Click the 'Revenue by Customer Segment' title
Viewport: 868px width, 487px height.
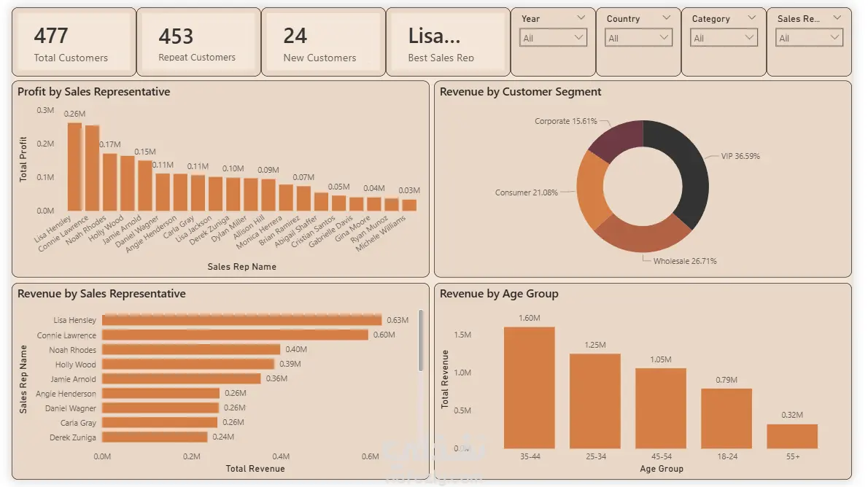tap(520, 92)
